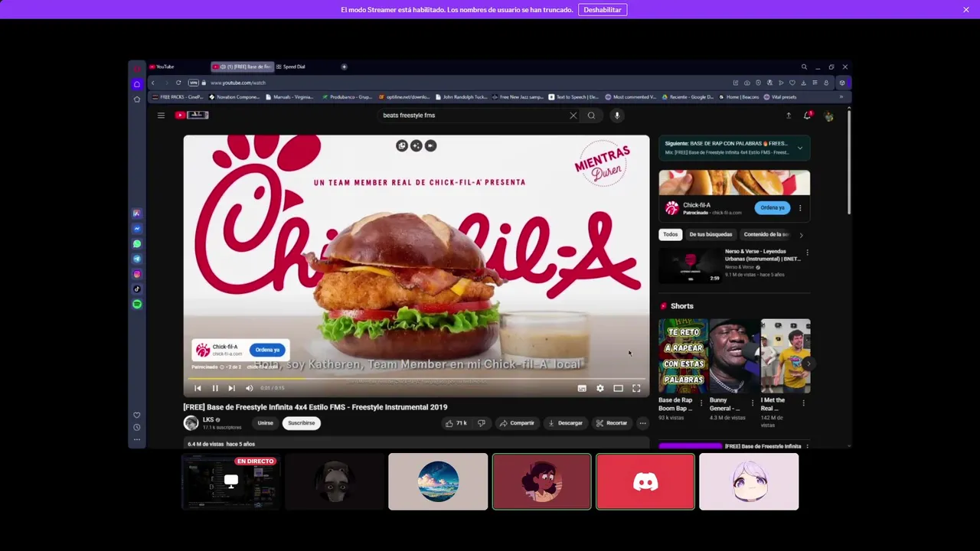Dislike the video with thumbs down
The width and height of the screenshot is (980, 551).
(482, 423)
